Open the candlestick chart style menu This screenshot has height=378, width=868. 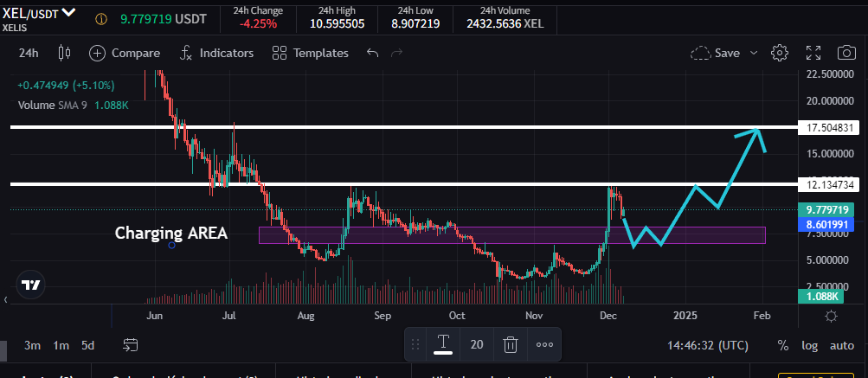pos(64,53)
